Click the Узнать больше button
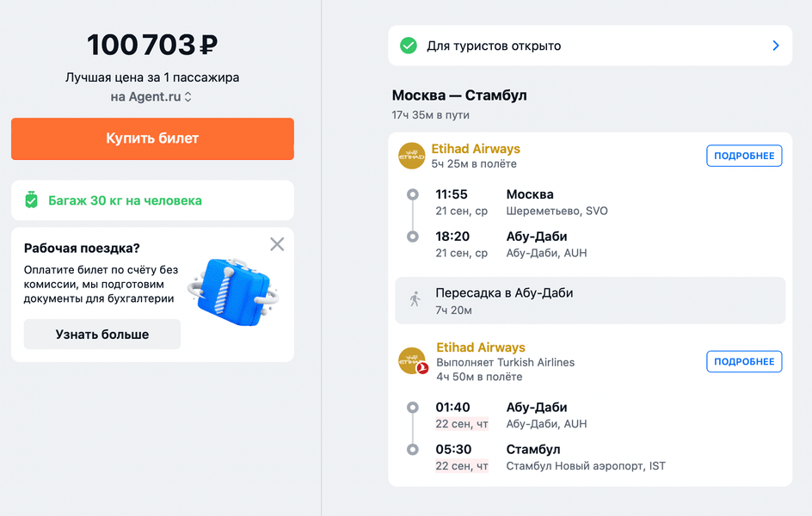Image resolution: width=812 pixels, height=516 pixels. coord(102,335)
